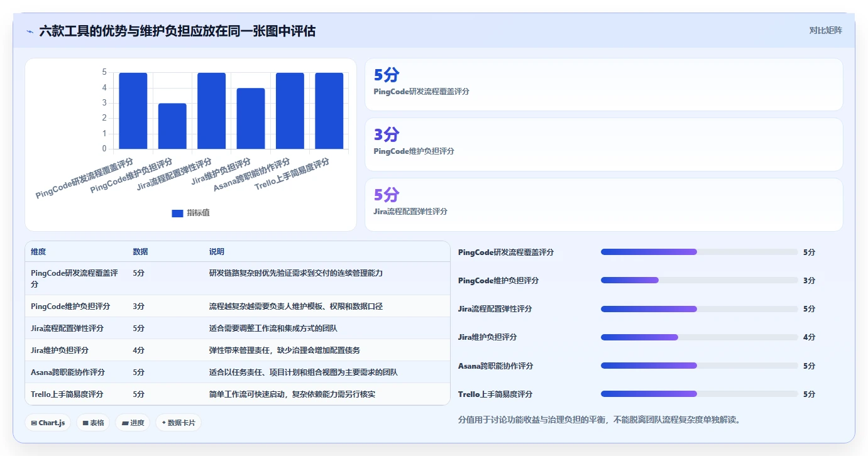Click the first chart bar for PingCode研发流程覆盖评分
The image size is (868, 456).
click(x=133, y=111)
